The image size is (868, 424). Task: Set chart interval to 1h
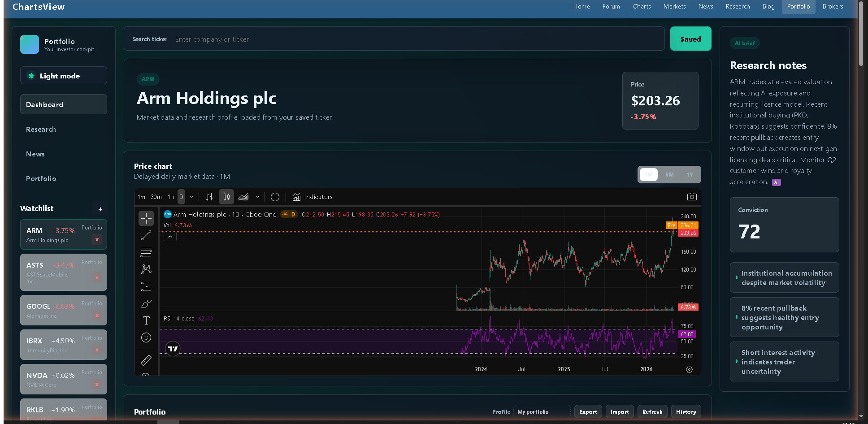tap(171, 197)
